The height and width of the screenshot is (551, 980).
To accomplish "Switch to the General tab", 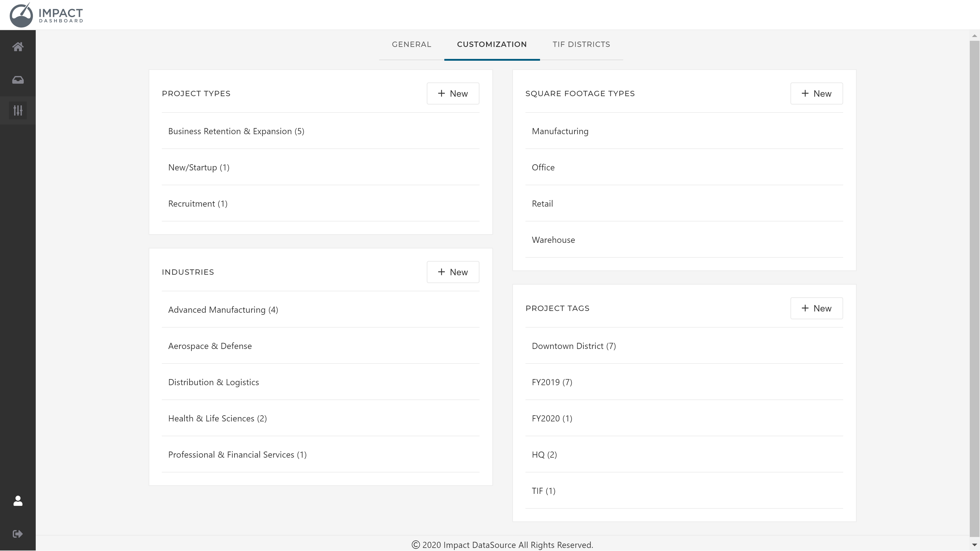I will click(x=412, y=44).
